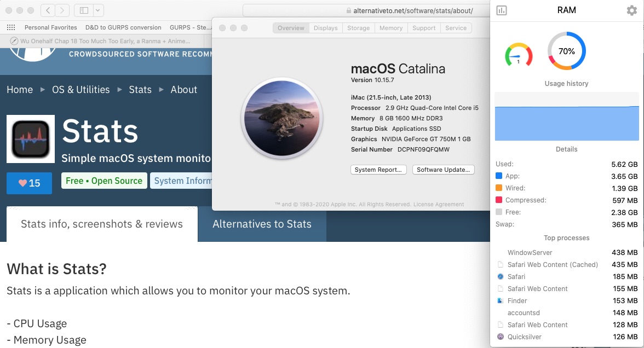Click the Safari process icon
Screen dimensions: 644x348
[501, 277]
